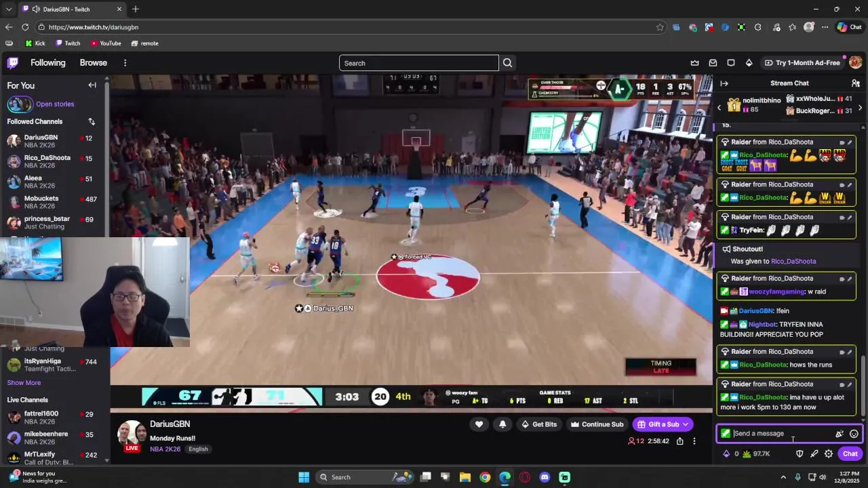Collapse the For You sidebar
The width and height of the screenshot is (868, 488).
(x=92, y=85)
